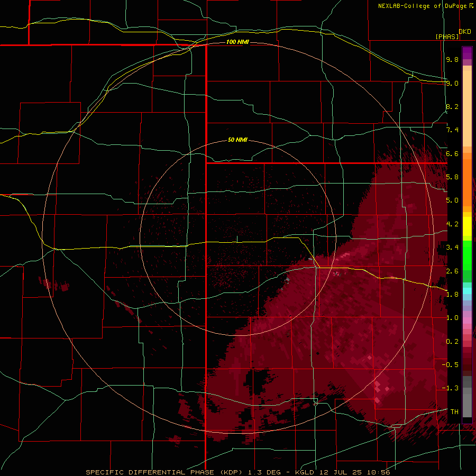Viewport: 476px width, 476px height.
Task: Click the -0.5 value on the scale
Action: point(450,365)
